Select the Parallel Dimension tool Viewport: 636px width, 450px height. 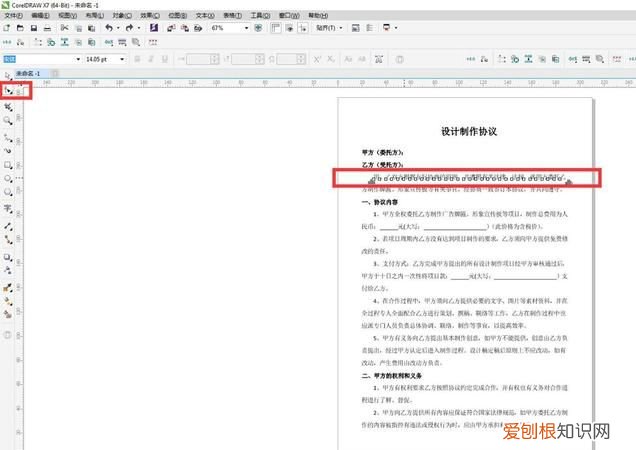coord(8,226)
